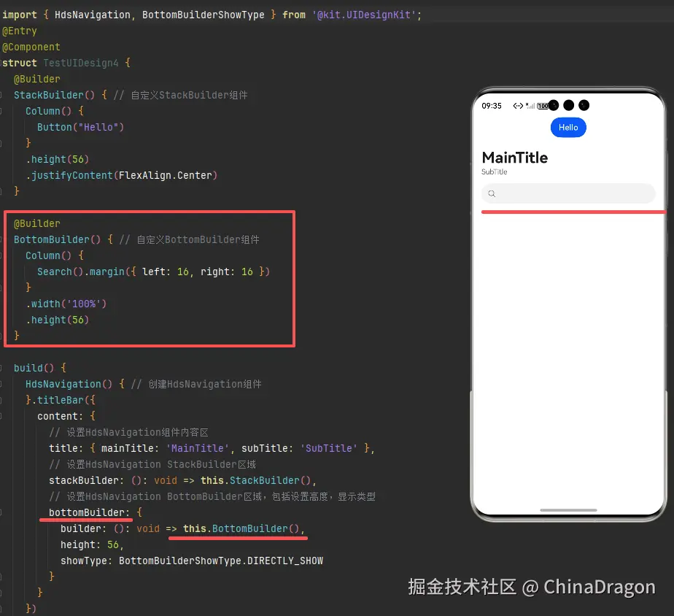Viewport: 674px width, 616px height.
Task: Click the signal strength icon in status bar
Action: pyautogui.click(x=530, y=106)
